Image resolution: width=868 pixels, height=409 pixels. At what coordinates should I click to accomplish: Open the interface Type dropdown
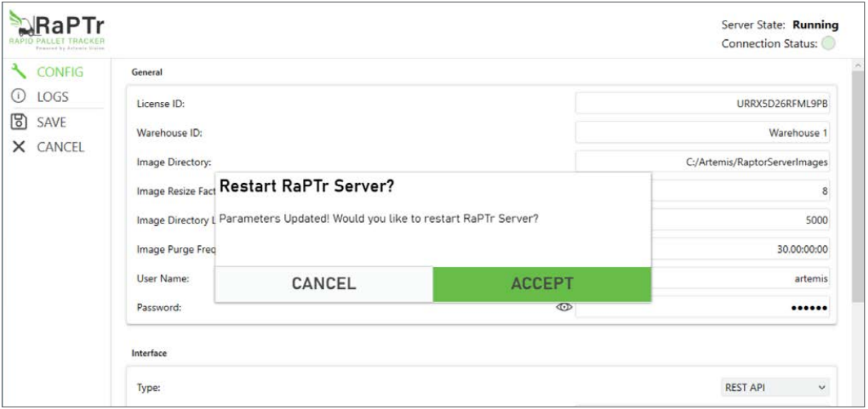tap(776, 387)
